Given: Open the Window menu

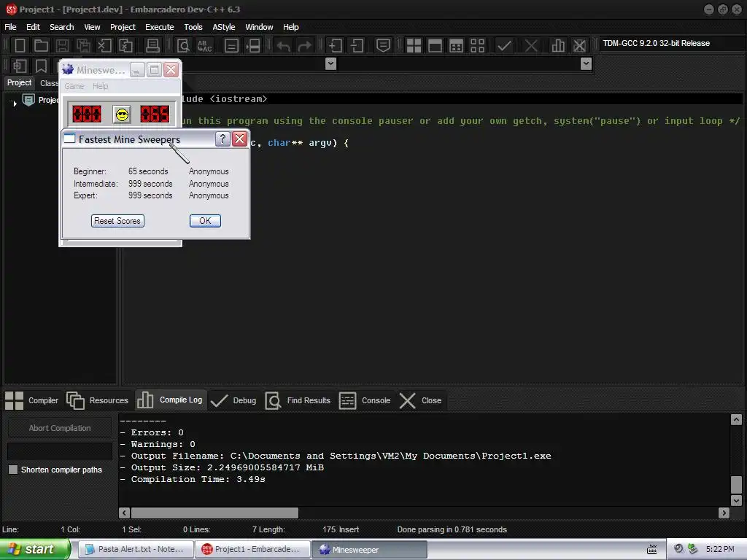Looking at the screenshot, I should click(259, 27).
